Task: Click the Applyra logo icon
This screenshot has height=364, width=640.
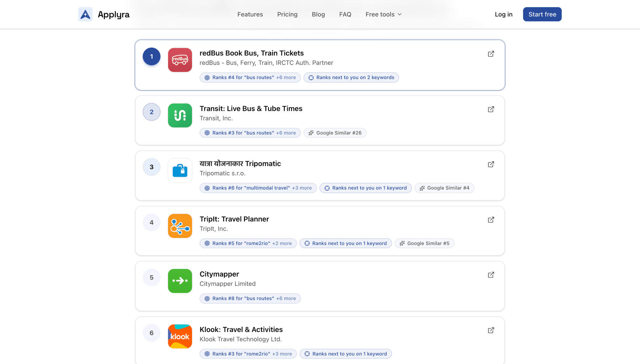Action: pos(85,14)
